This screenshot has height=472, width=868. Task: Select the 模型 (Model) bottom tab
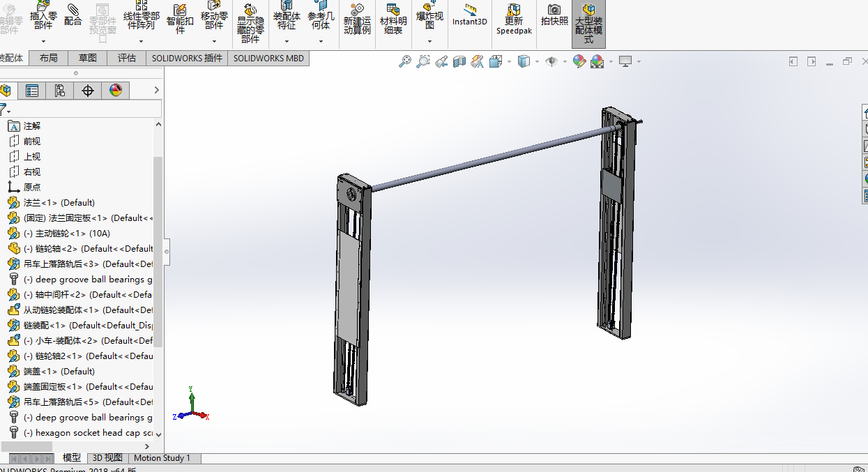point(71,458)
